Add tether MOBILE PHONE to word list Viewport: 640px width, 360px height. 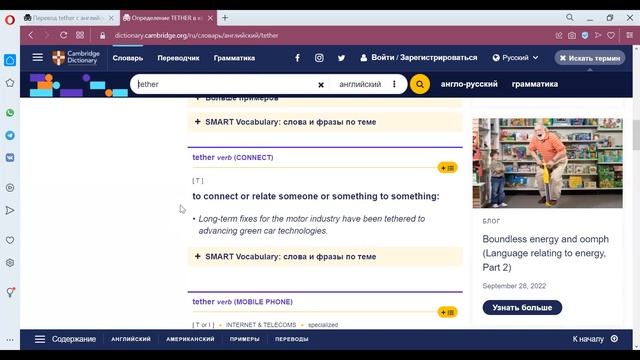[447, 312]
